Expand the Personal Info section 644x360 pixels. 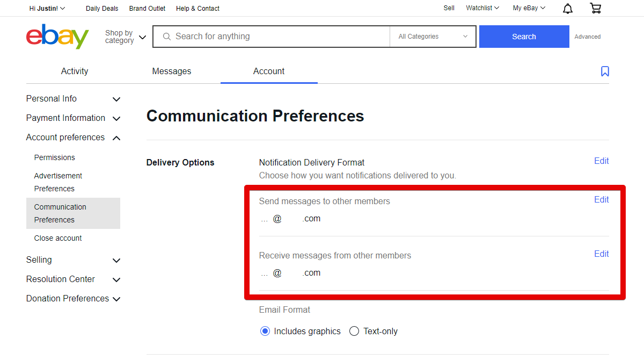pyautogui.click(x=74, y=99)
